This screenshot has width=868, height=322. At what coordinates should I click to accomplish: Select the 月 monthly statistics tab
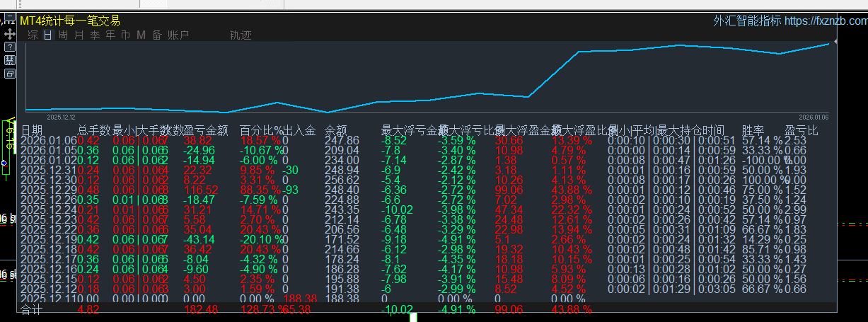coord(79,35)
